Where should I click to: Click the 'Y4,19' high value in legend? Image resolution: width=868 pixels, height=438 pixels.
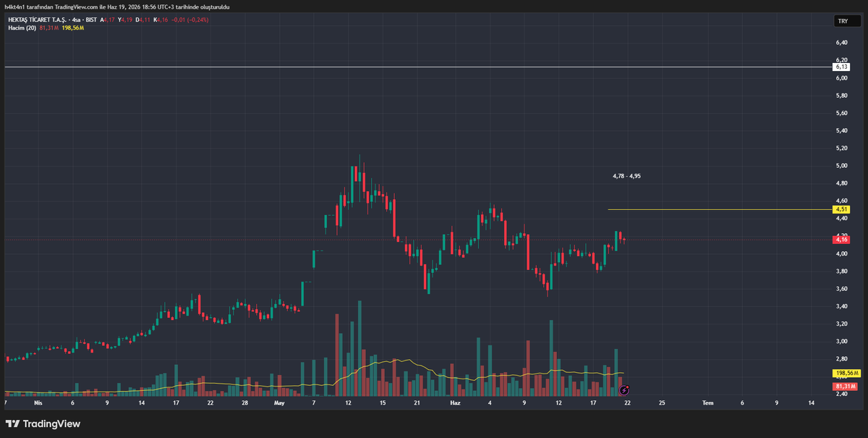click(x=126, y=20)
